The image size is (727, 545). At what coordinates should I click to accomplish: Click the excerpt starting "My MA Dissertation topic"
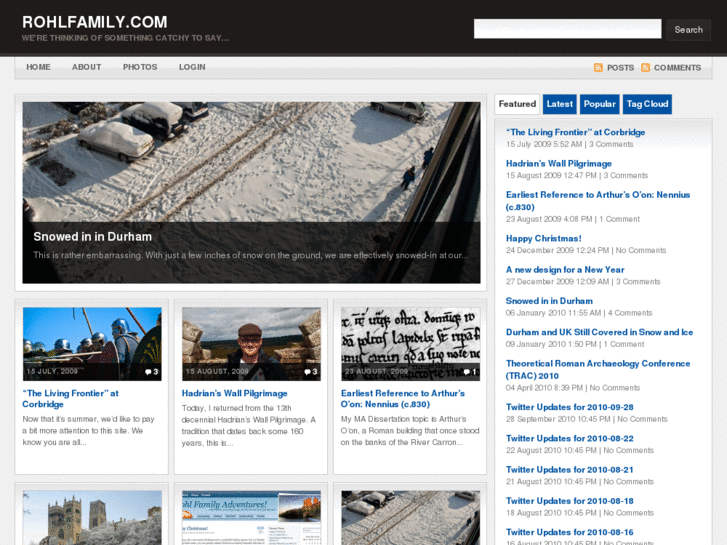pos(410,430)
